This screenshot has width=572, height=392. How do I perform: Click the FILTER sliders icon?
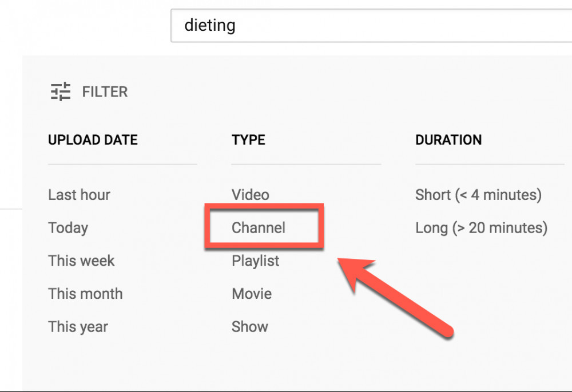tap(59, 91)
